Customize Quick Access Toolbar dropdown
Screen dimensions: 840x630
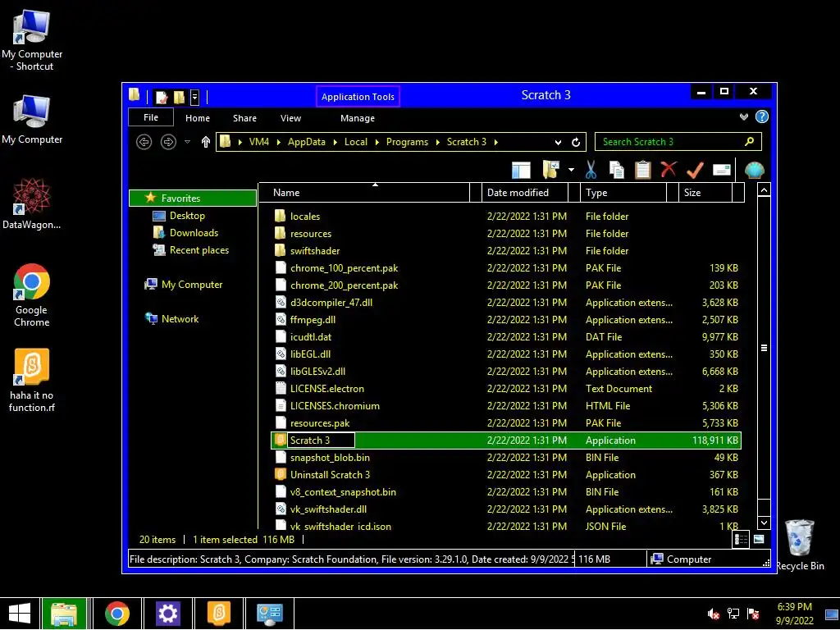click(194, 97)
